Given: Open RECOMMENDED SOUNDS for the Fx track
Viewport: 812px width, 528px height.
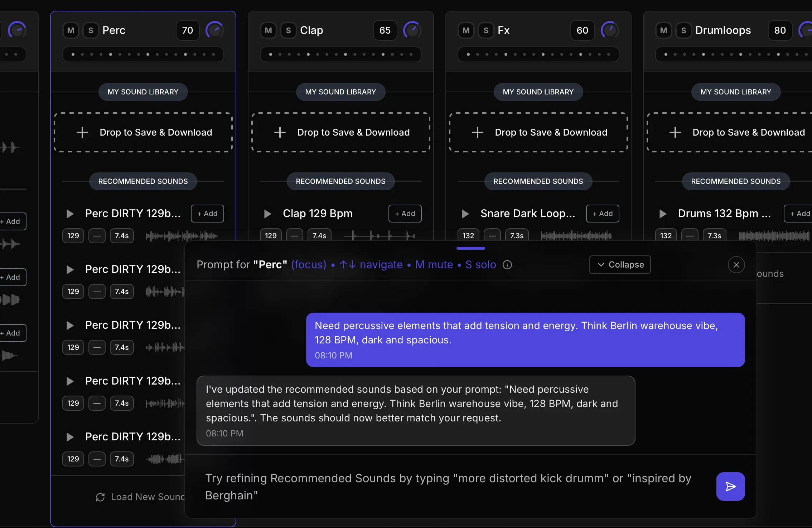Looking at the screenshot, I should point(538,181).
